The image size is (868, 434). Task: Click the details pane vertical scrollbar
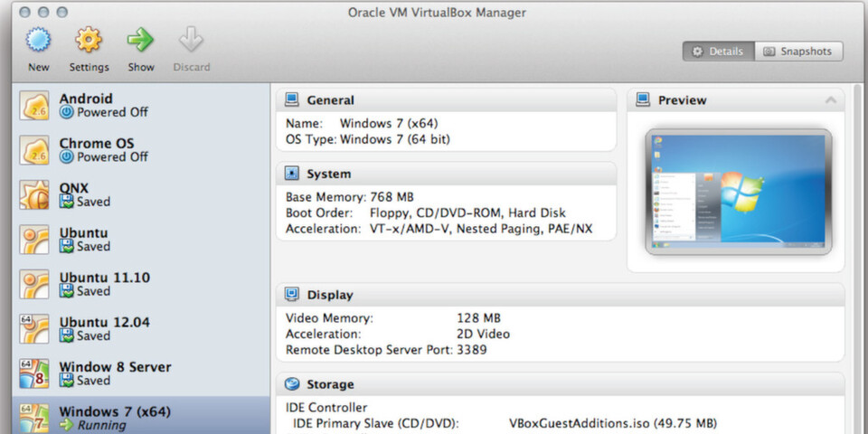pyautogui.click(x=857, y=259)
